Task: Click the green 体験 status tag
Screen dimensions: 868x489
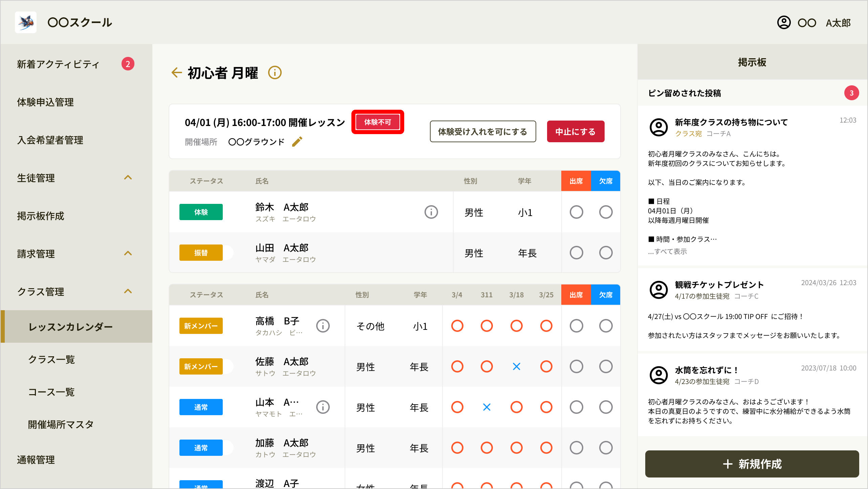Action: coord(201,212)
